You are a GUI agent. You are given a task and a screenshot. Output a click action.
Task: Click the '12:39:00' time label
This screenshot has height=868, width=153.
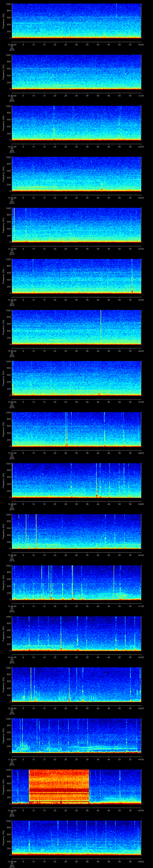tap(12, 555)
